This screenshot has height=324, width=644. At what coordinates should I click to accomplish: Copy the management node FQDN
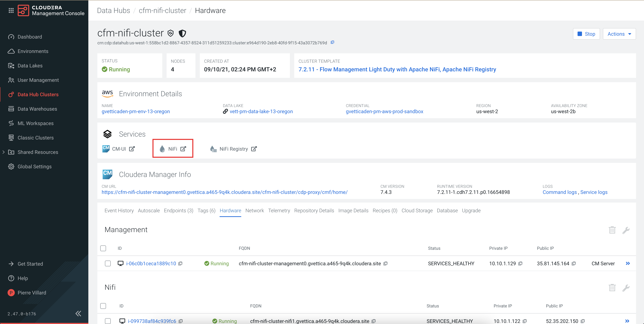click(385, 264)
